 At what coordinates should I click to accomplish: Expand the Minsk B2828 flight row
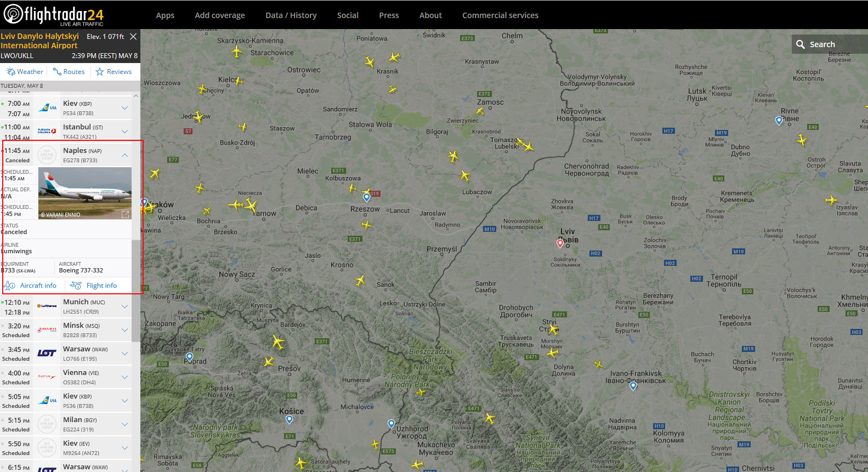[x=125, y=330]
